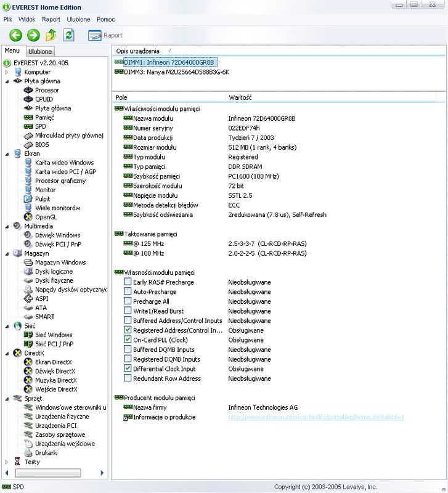Click the Up level toolbar icon
The image size is (448, 493).
pos(51,35)
